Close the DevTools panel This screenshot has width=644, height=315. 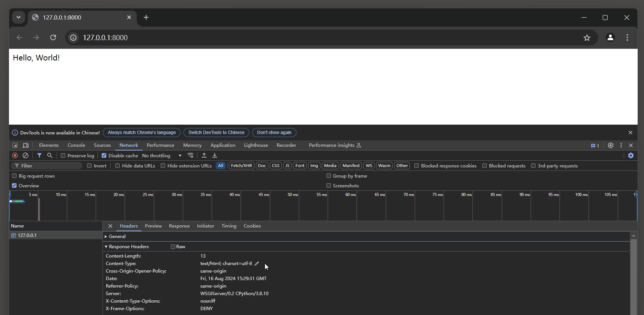coord(631,145)
